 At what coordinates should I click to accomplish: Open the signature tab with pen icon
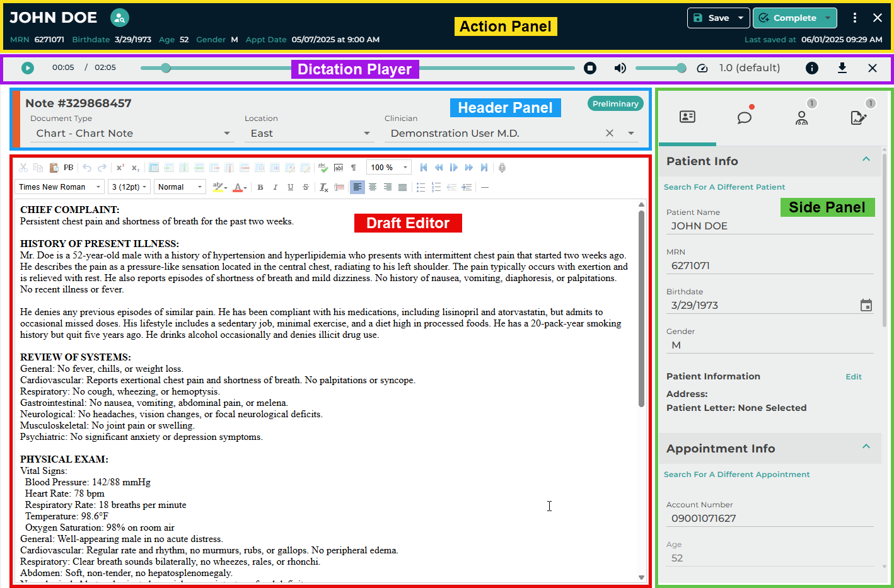click(859, 118)
